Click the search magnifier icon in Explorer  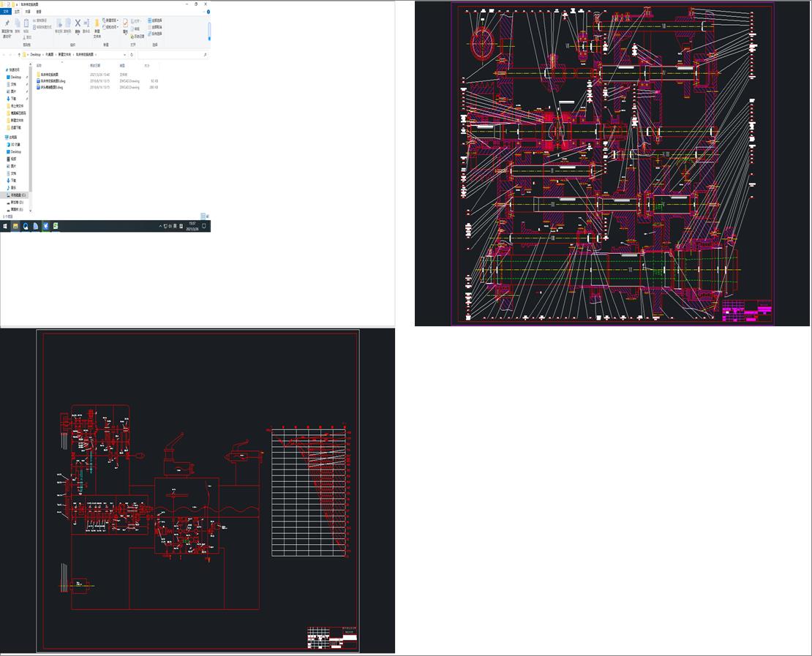205,55
